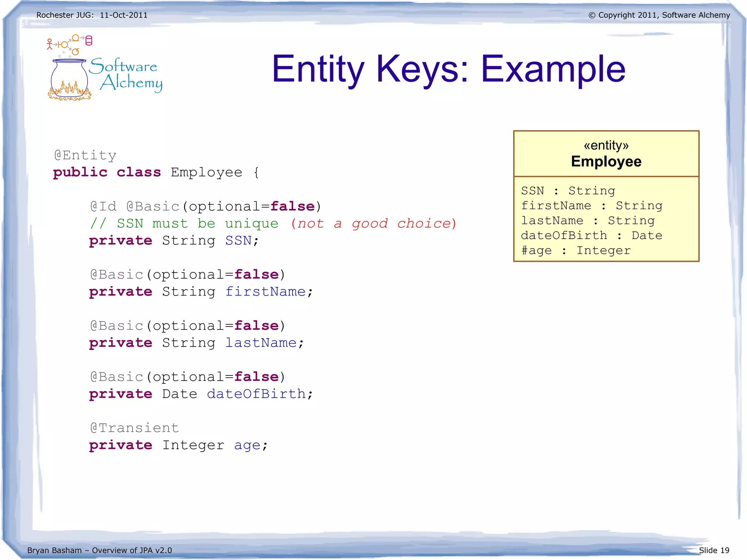Click the '@Id @Basic(optional=false)' annotation line
The height and width of the screenshot is (560, 747).
click(205, 206)
